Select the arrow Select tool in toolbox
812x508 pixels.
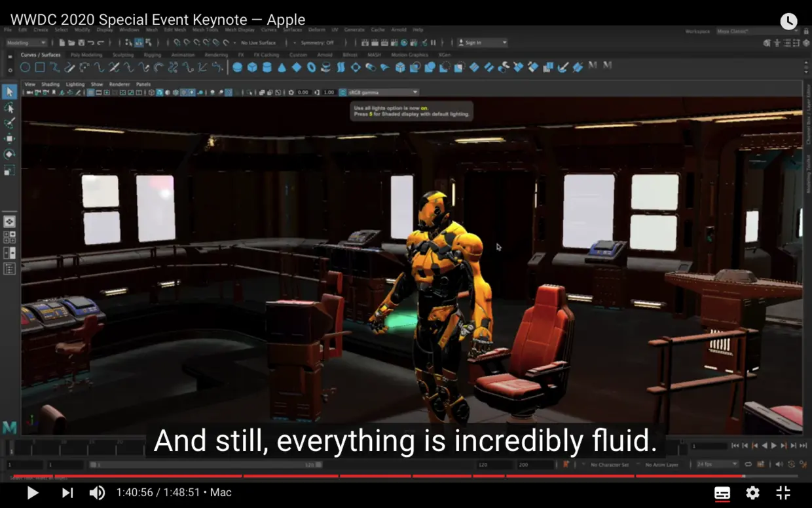(x=9, y=92)
